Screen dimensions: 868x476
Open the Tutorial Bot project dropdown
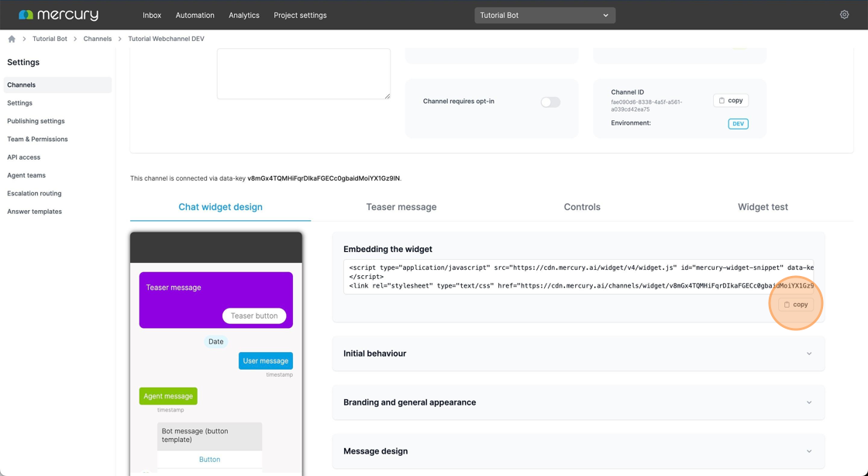(545, 15)
